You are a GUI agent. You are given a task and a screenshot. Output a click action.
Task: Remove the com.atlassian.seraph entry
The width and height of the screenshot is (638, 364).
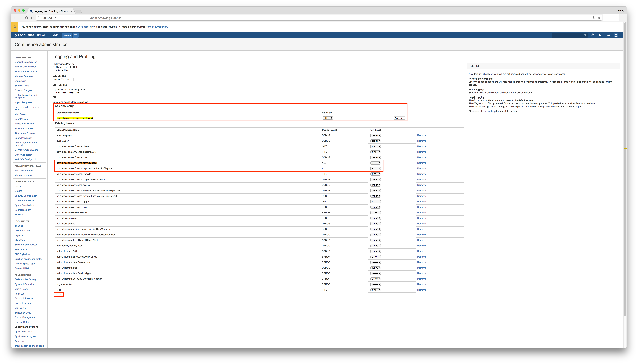click(421, 218)
